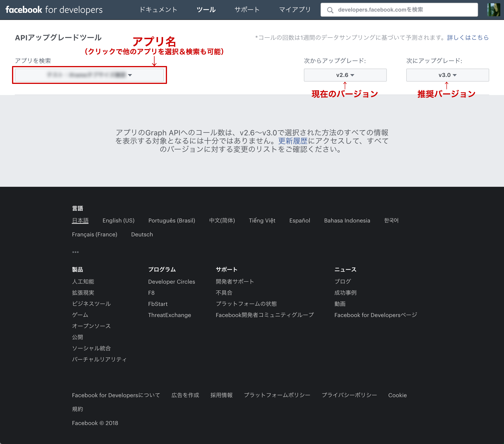The image size is (504, 444).
Task: Select Français (France) language
Action: click(94, 234)
